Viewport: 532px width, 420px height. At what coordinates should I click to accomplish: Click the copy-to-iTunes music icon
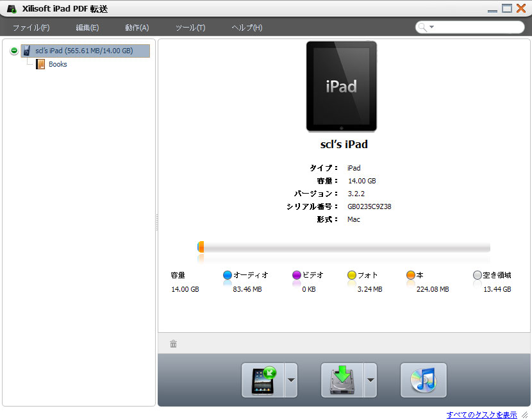tap(423, 380)
